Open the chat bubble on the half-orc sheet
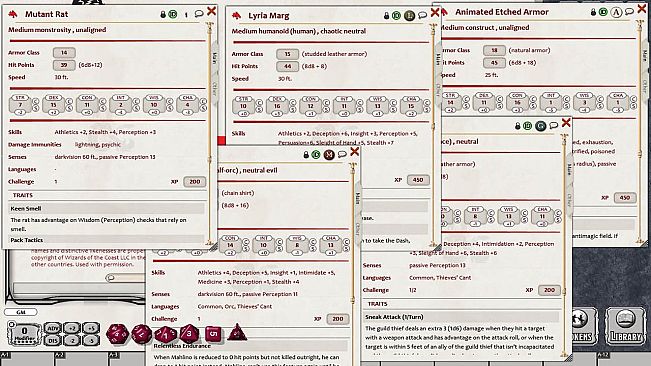This screenshot has width=651, height=366. click(x=342, y=154)
